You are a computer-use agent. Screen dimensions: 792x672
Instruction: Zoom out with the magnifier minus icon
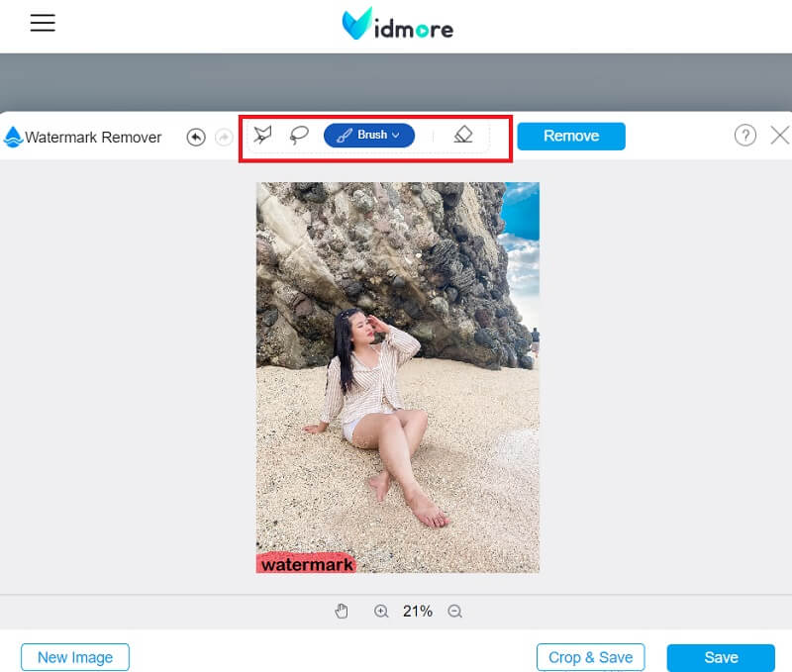tap(455, 612)
